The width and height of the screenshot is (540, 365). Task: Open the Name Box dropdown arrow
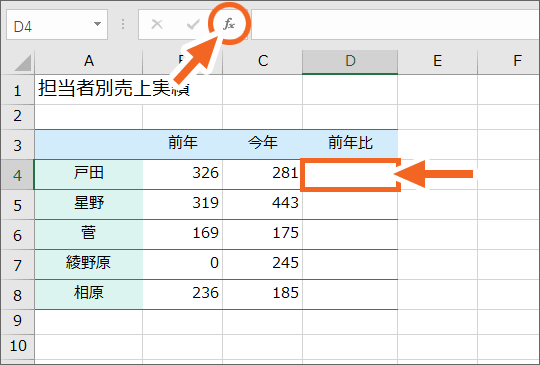coord(97,24)
